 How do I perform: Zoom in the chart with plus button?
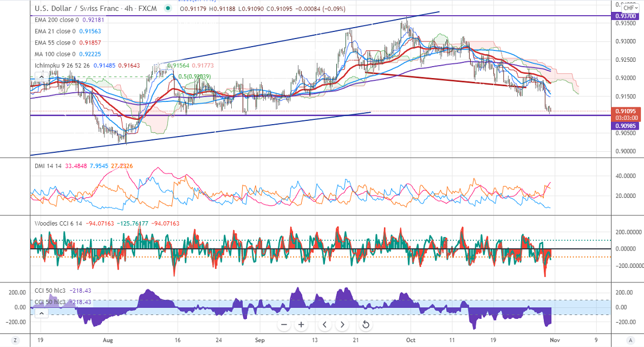point(301,325)
